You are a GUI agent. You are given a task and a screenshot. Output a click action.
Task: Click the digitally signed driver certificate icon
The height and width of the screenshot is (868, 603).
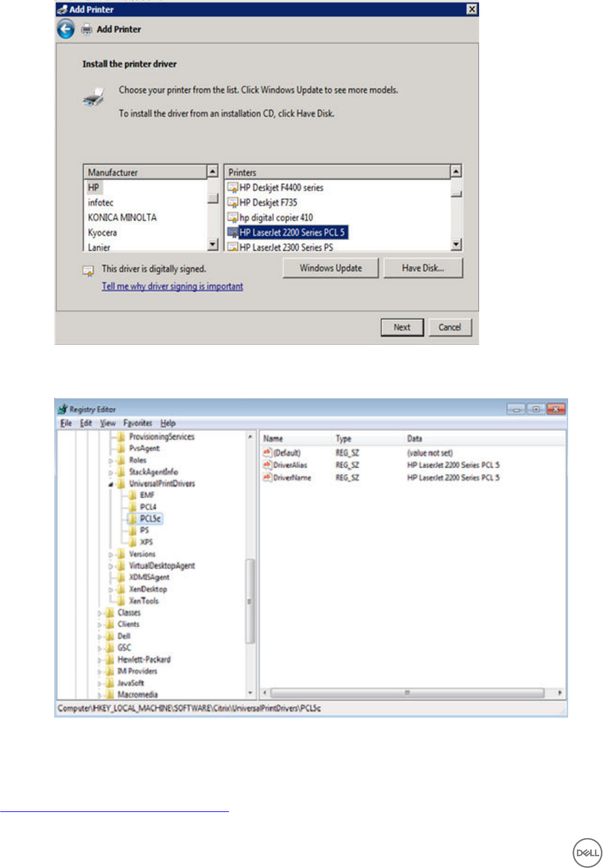point(88,270)
